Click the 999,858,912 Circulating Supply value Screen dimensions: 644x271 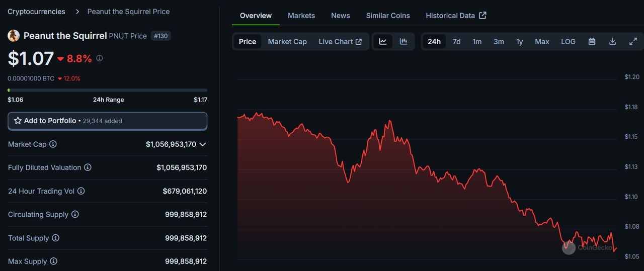pos(186,214)
